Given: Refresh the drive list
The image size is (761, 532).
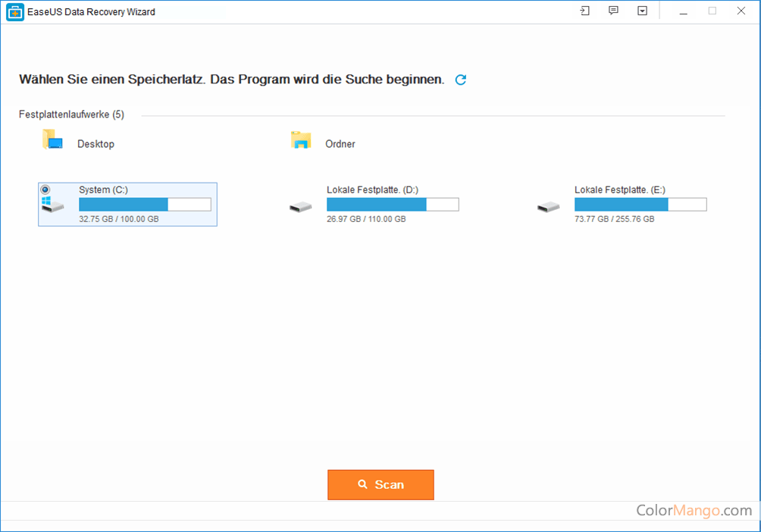Looking at the screenshot, I should (x=461, y=80).
